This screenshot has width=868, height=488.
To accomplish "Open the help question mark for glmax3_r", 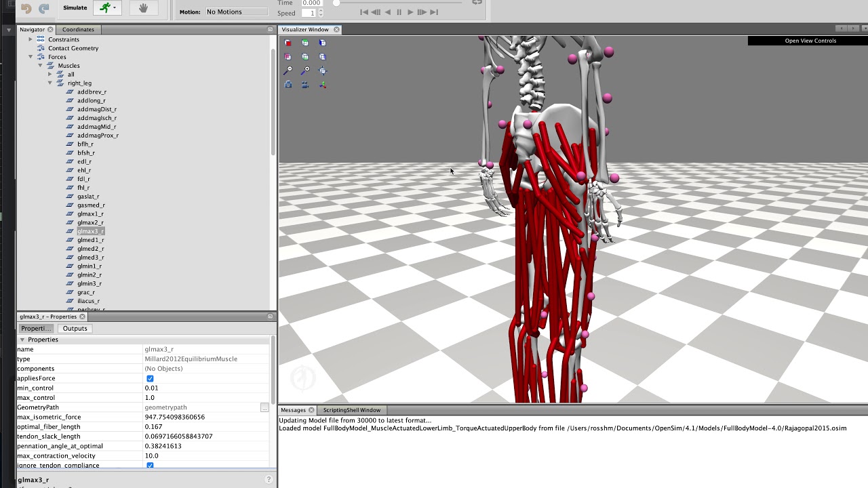I will pyautogui.click(x=269, y=480).
